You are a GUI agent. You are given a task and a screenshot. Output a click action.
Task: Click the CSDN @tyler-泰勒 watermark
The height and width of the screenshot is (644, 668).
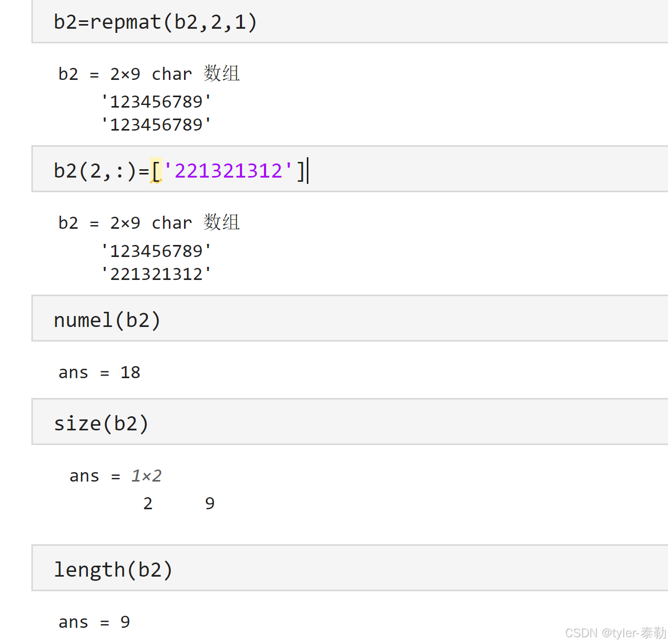coord(615,633)
